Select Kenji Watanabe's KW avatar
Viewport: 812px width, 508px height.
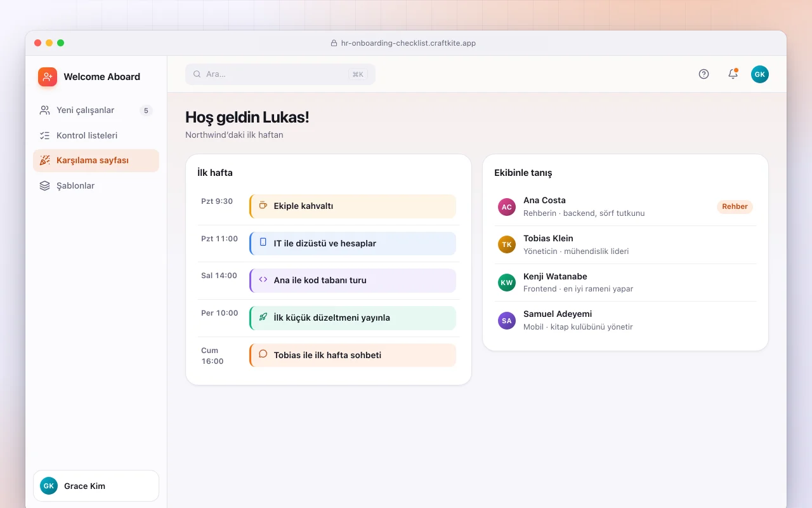pos(507,283)
